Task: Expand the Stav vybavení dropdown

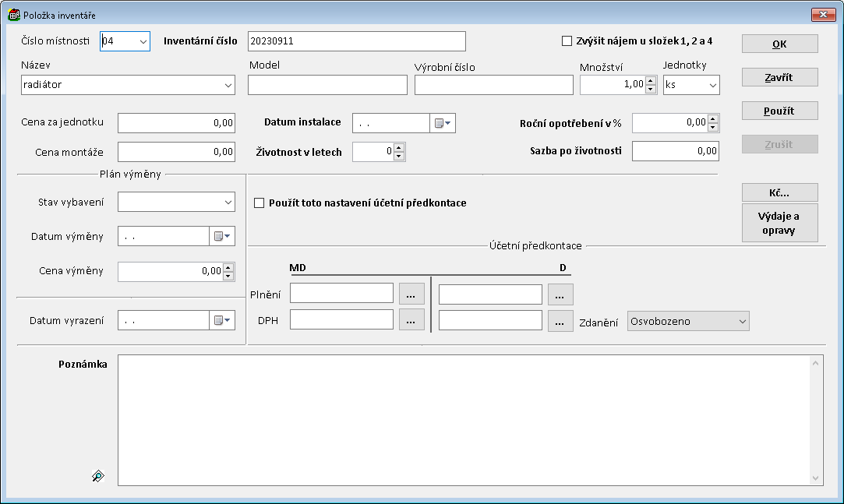Action: click(228, 203)
